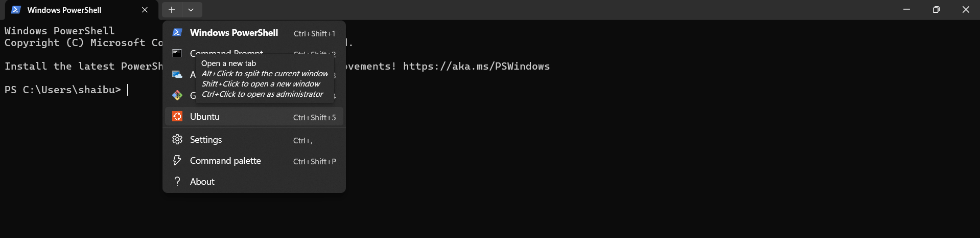Select the Windows PowerShell tab title
The width and height of the screenshot is (980, 238).
[64, 10]
